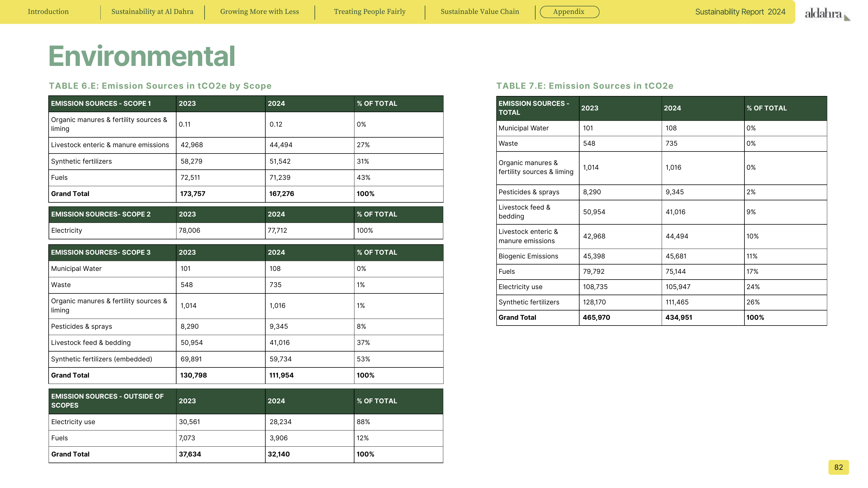The height and width of the screenshot is (488, 868).
Task: Click Outside of Scopes Electricity use 88%
Action: pos(363,422)
